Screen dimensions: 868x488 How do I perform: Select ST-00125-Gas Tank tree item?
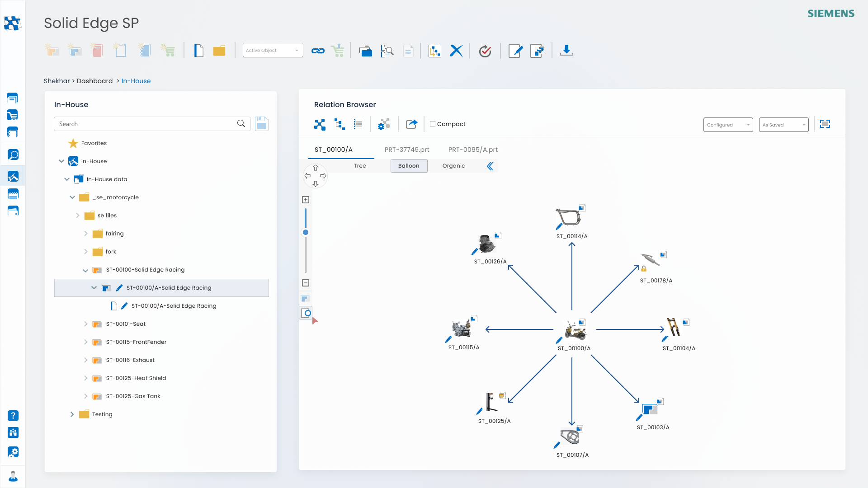(133, 396)
